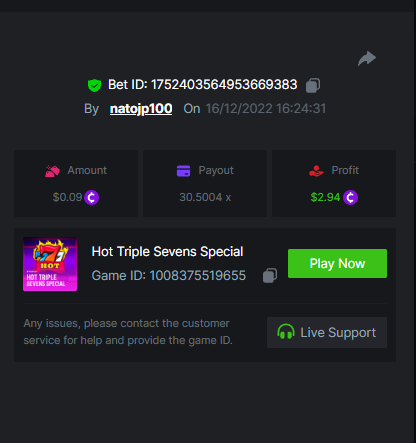Click the green verified shield icon
This screenshot has height=443, width=416.
point(94,85)
